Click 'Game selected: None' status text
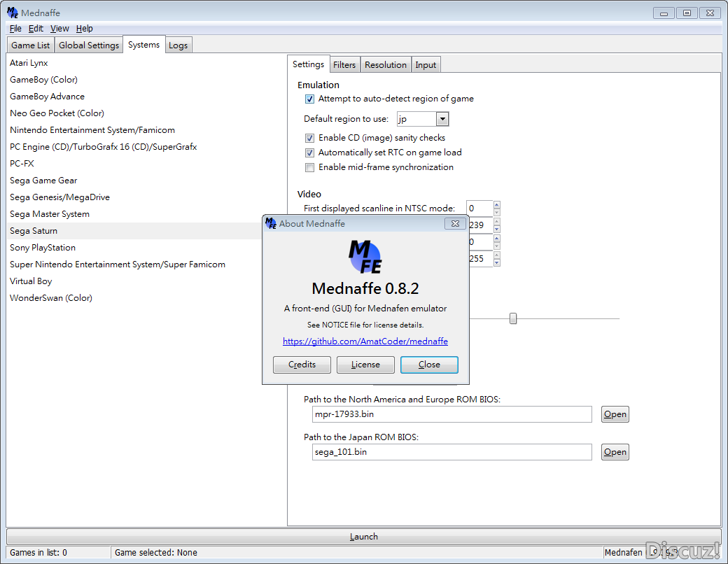 (156, 552)
